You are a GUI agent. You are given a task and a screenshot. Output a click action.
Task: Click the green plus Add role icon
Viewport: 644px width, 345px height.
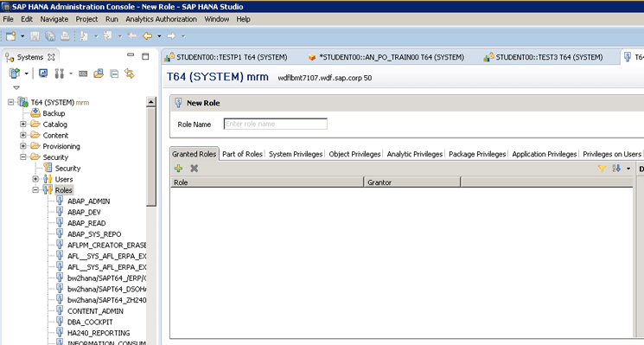coord(179,169)
